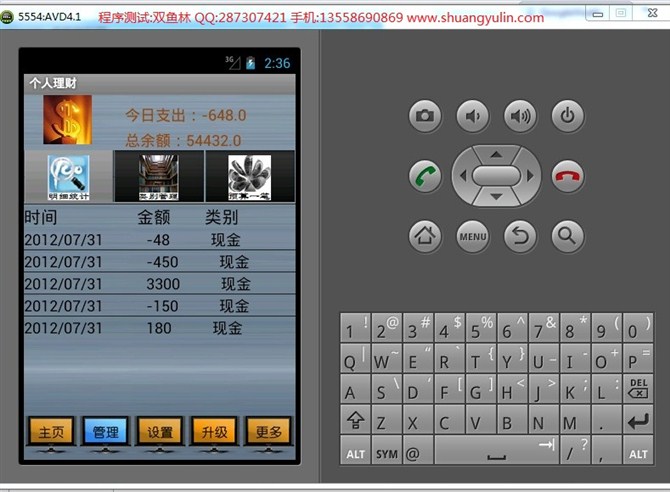Click the left ALT key
Viewport: 670px width, 492px height.
click(356, 451)
